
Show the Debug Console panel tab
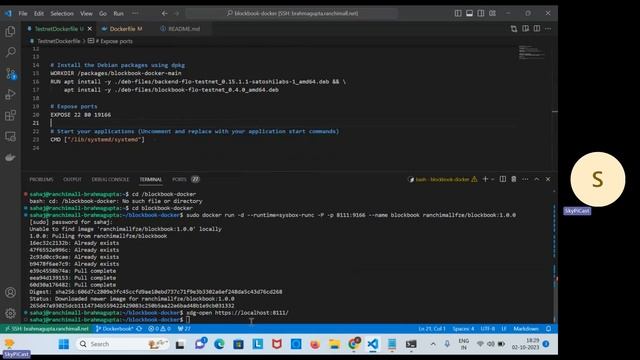(110, 180)
